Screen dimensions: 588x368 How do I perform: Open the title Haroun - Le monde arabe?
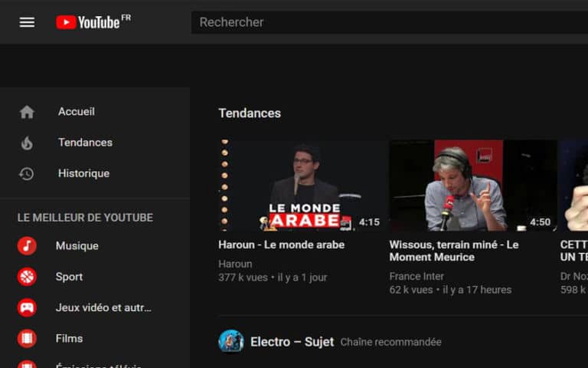click(282, 245)
